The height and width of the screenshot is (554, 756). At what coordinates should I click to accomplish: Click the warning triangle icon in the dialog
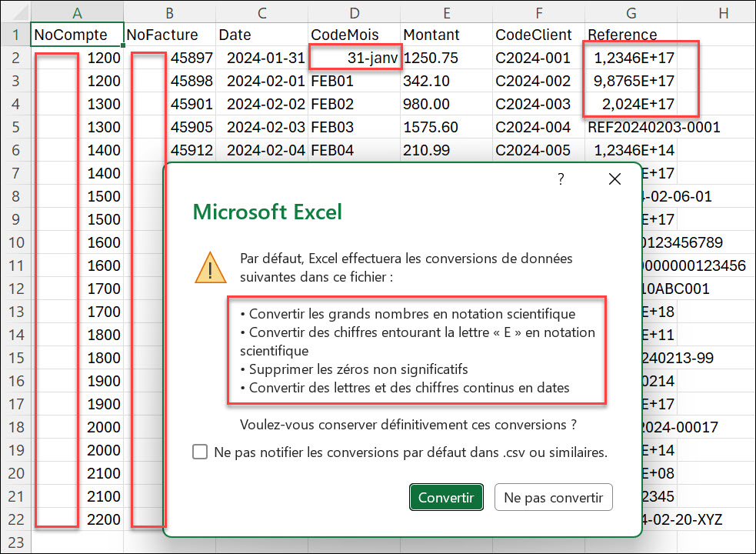[x=211, y=269]
